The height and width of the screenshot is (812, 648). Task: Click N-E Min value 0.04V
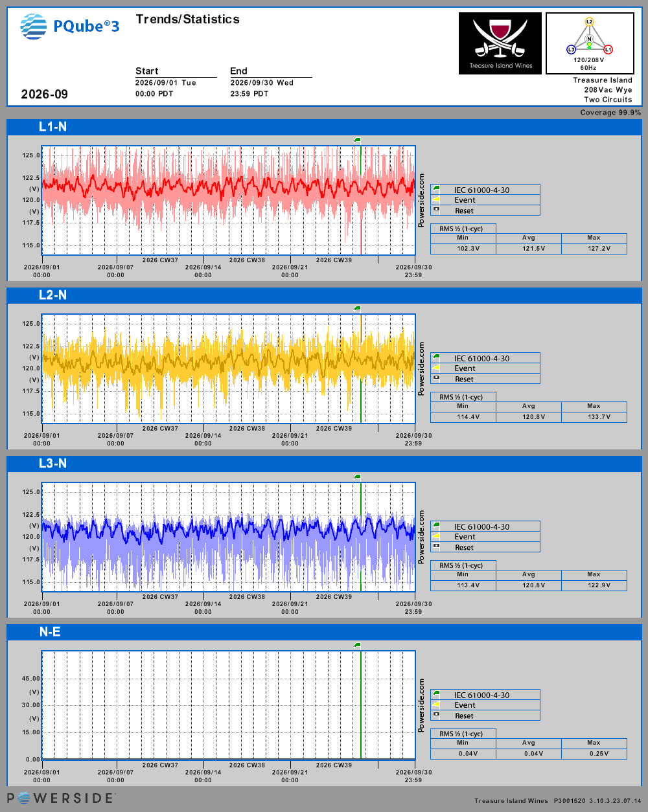[468, 754]
